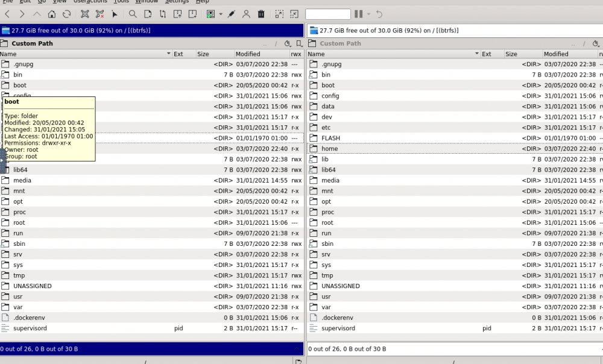Click the trash bin toolbar icon
The height and width of the screenshot is (364, 603).
click(261, 14)
